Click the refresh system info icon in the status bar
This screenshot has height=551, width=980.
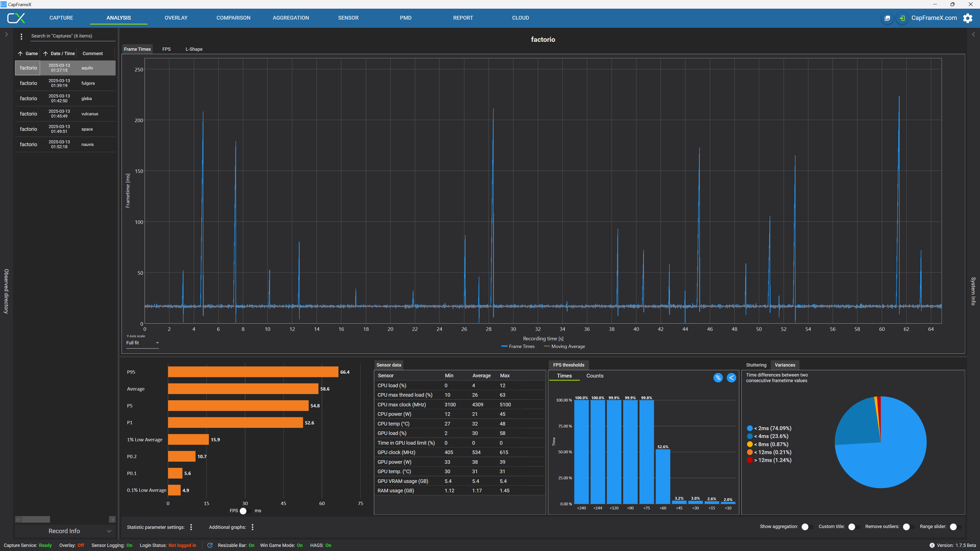point(210,545)
